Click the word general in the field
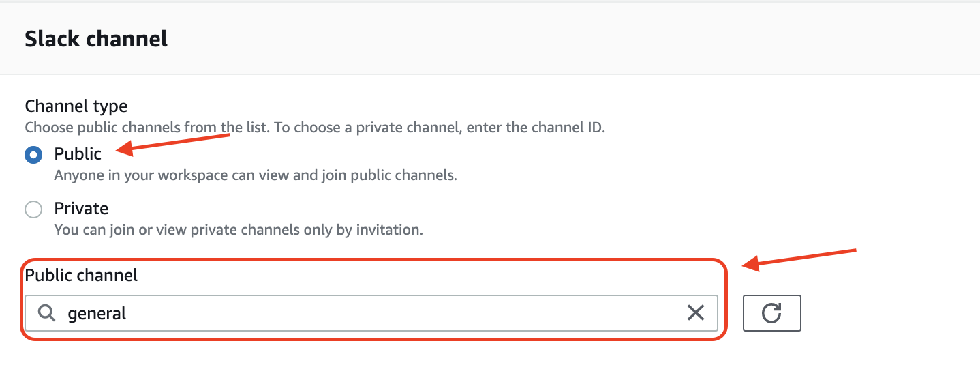This screenshot has height=367, width=980. pyautogui.click(x=97, y=314)
